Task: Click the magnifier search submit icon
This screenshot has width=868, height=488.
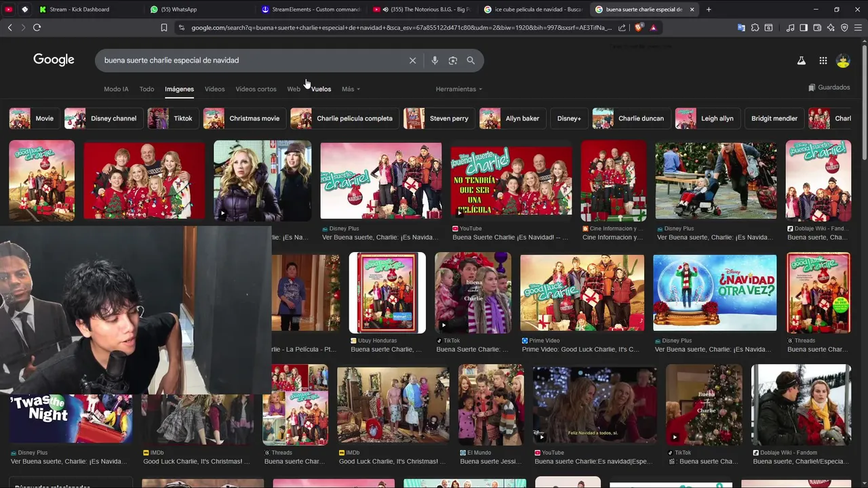Action: [471, 60]
